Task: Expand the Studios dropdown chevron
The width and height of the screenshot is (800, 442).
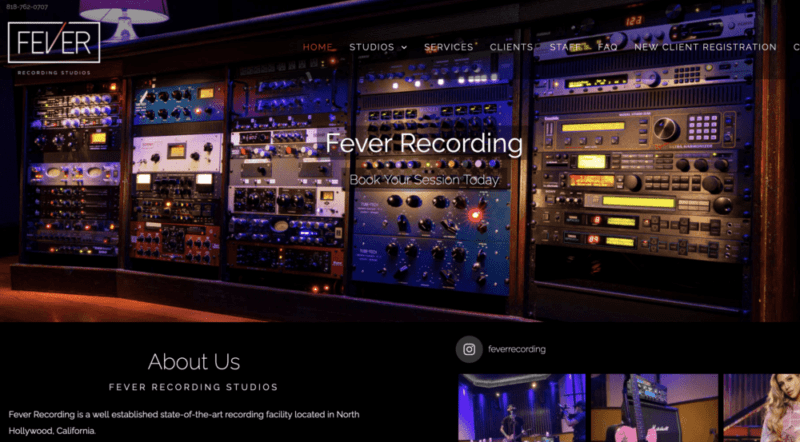Action: coord(404,47)
